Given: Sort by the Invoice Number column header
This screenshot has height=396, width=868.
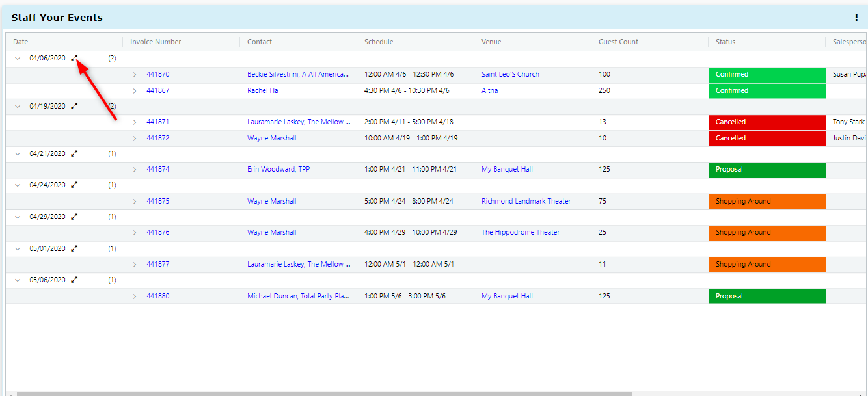Looking at the screenshot, I should tap(156, 42).
